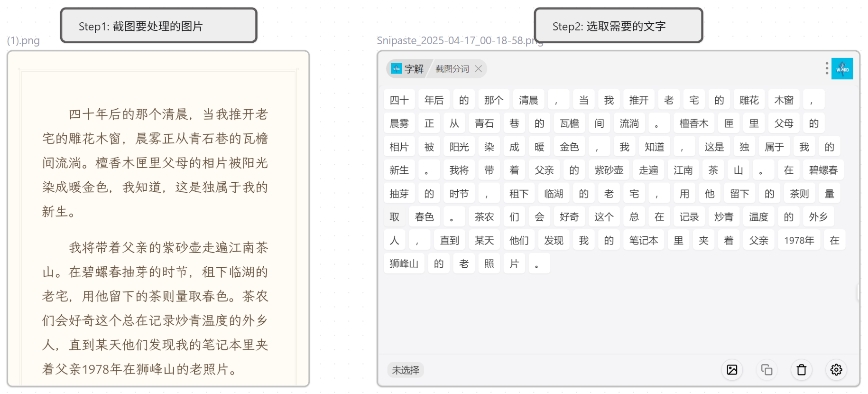Select the word chip 记录
Screen dimensions: 868x394
(x=689, y=217)
